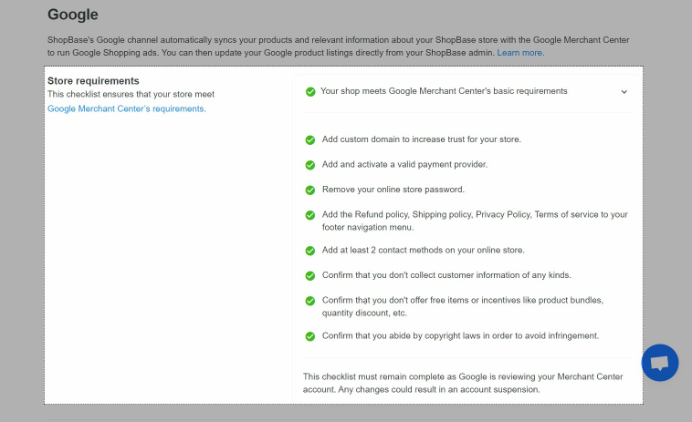Click the green check beside basic requirements header
The image size is (692, 422).
[x=310, y=92]
